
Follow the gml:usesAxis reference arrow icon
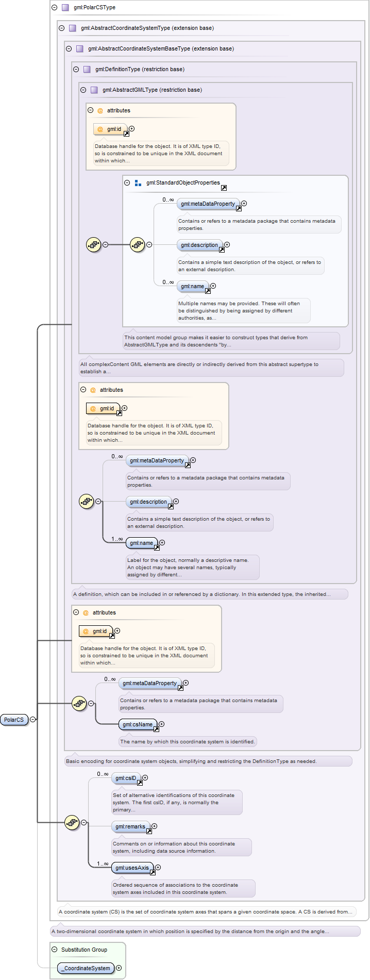[153, 872]
